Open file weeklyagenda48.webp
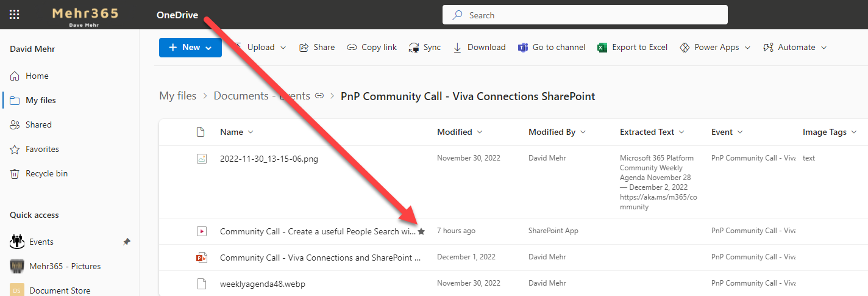Screen dimensions: 868x296 [263, 283]
